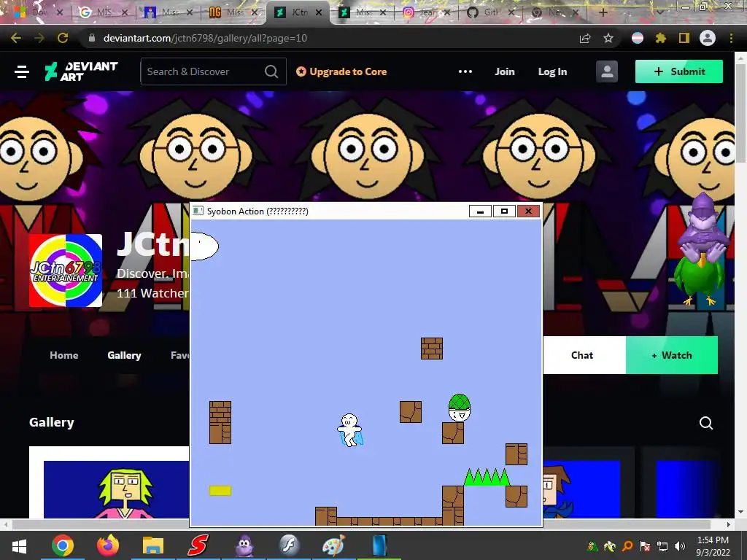
Task: Click the green Submit button
Action: (679, 71)
